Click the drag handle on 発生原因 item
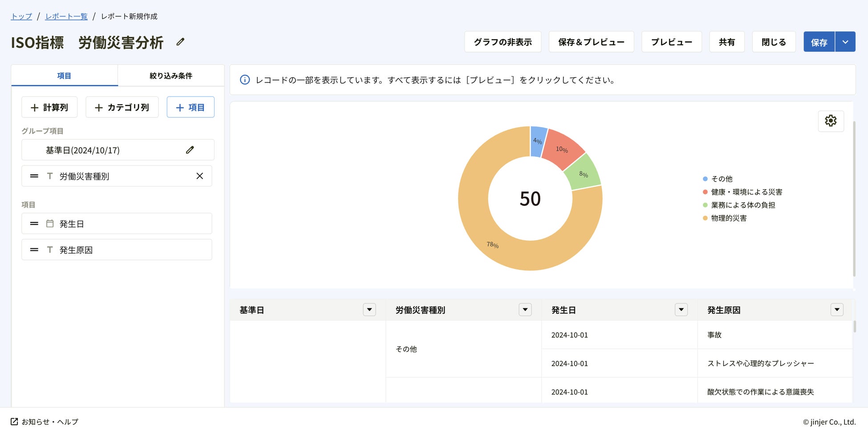868x432 pixels. (x=34, y=250)
